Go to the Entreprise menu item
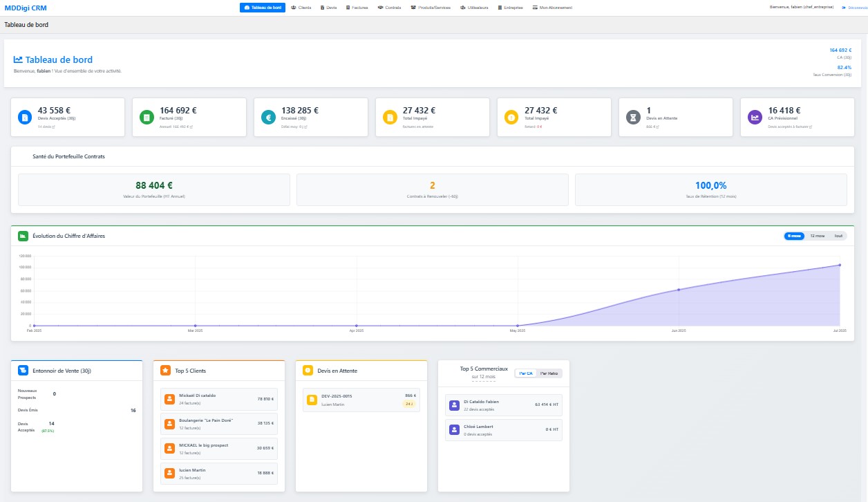The height and width of the screenshot is (502, 868). pyautogui.click(x=509, y=8)
